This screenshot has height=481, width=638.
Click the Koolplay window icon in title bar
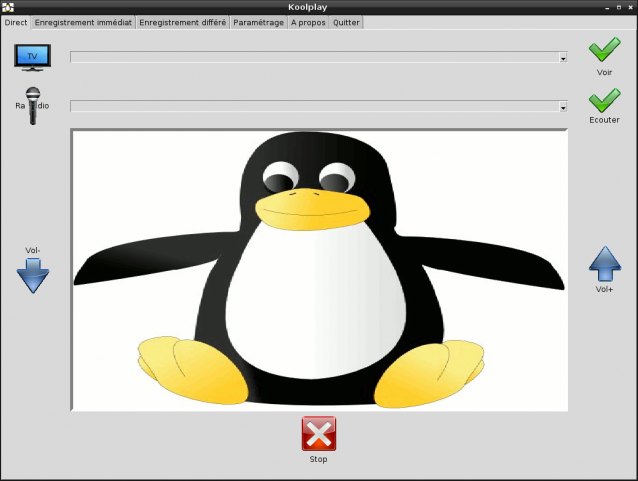pyautogui.click(x=8, y=7)
